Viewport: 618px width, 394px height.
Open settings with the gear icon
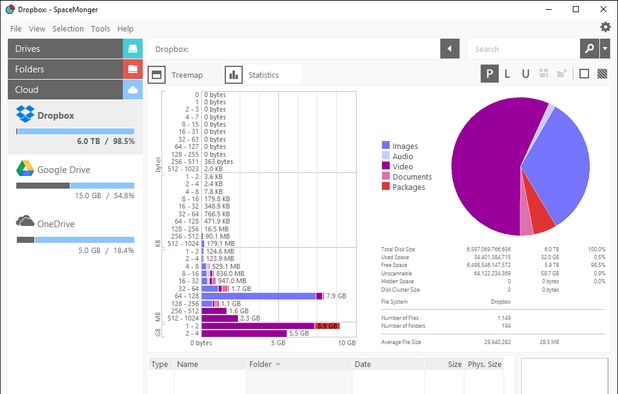point(605,27)
